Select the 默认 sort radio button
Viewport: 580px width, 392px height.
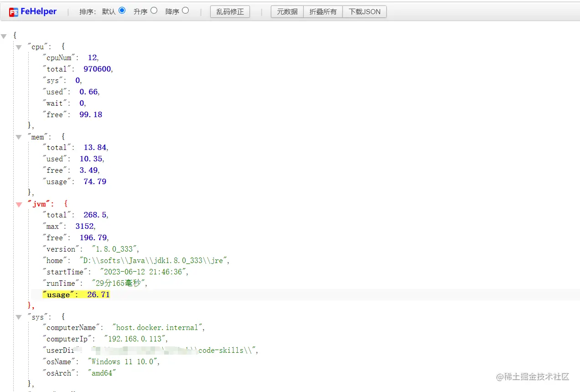(122, 11)
